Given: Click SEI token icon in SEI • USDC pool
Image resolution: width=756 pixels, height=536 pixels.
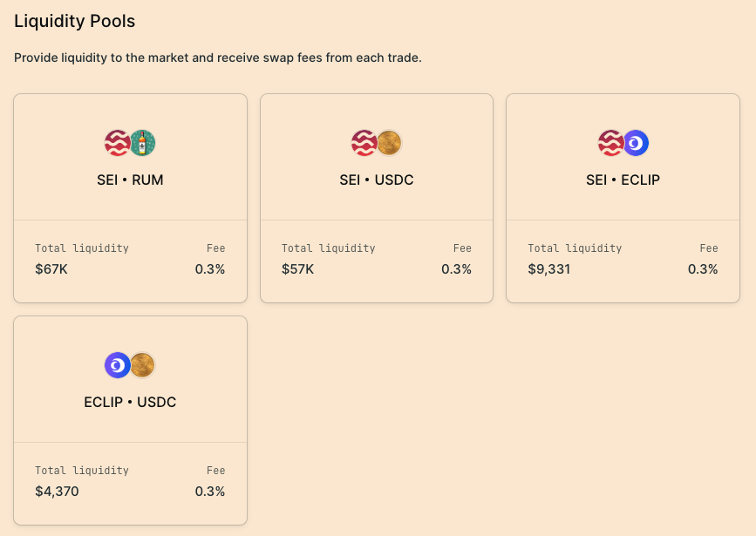Looking at the screenshot, I should pos(364,143).
